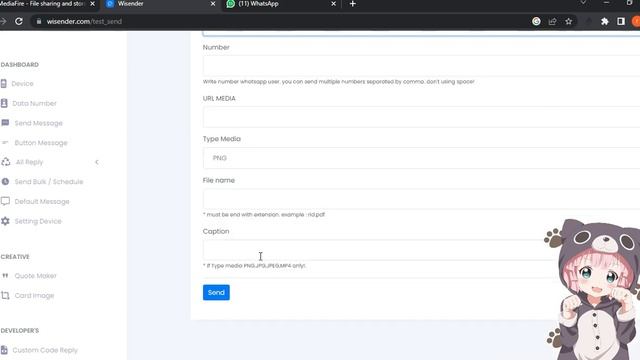Screen dimensions: 640x360
Task: Click the Default Message bubble icon
Action: tap(5, 201)
